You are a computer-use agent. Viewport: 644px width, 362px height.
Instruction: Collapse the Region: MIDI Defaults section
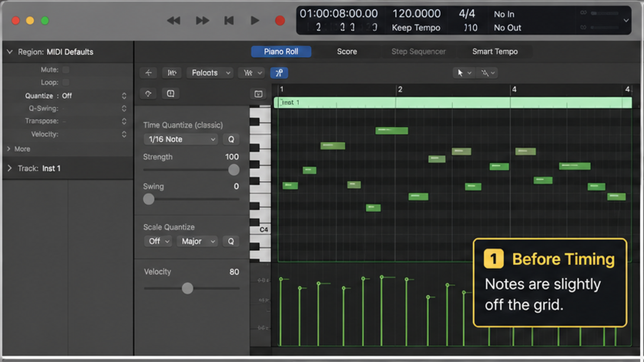click(x=10, y=52)
